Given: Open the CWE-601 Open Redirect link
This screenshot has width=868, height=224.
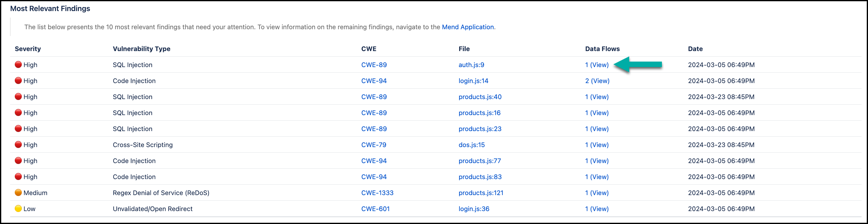Looking at the screenshot, I should click(x=375, y=209).
